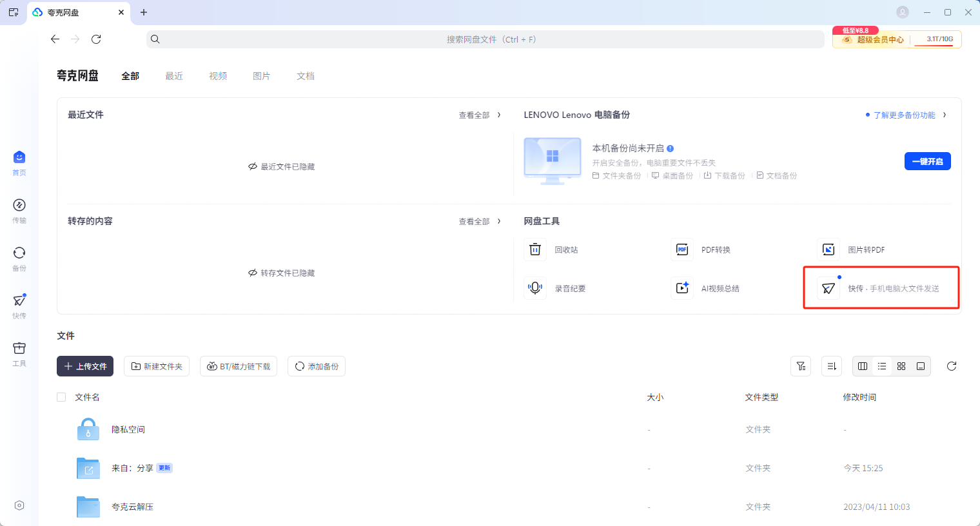This screenshot has width=980, height=526.
Task: Close the 夸克网盘 tab
Action: [121, 12]
